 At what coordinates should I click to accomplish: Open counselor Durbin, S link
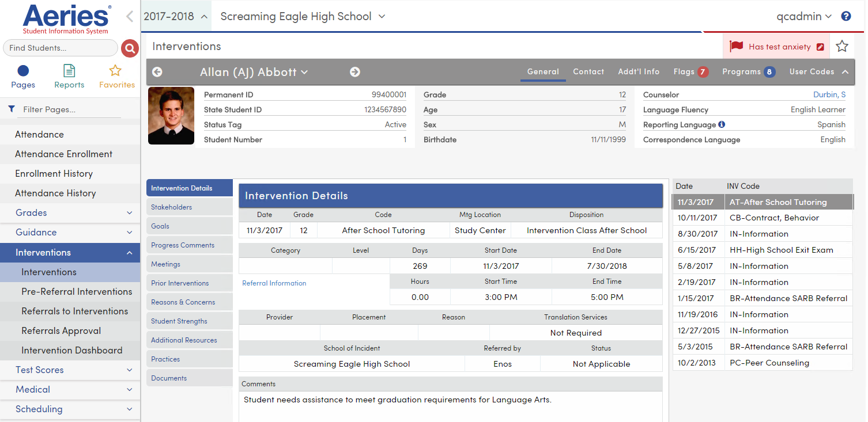829,94
